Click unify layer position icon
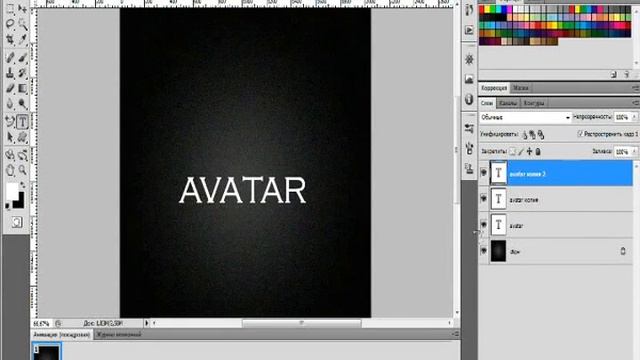 [525, 134]
